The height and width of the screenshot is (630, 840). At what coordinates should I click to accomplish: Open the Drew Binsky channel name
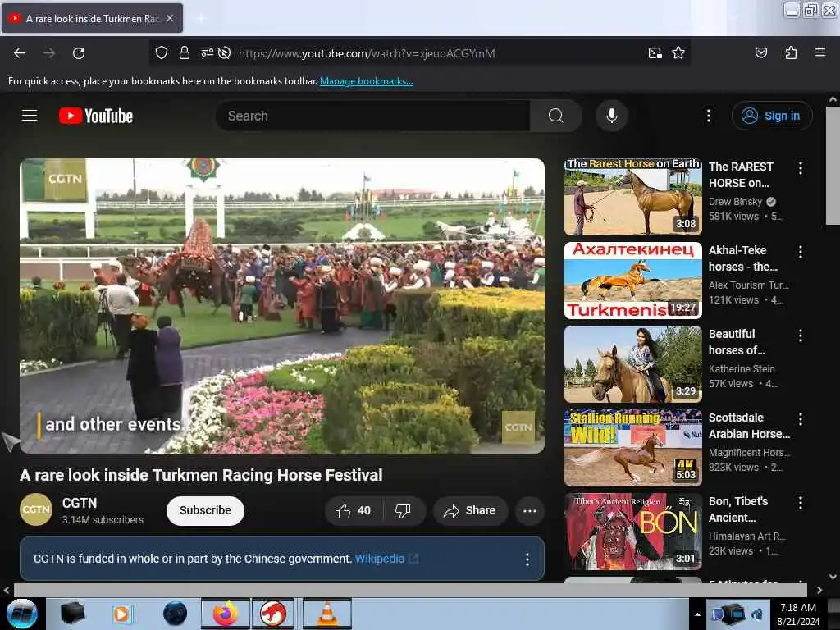tap(735, 202)
